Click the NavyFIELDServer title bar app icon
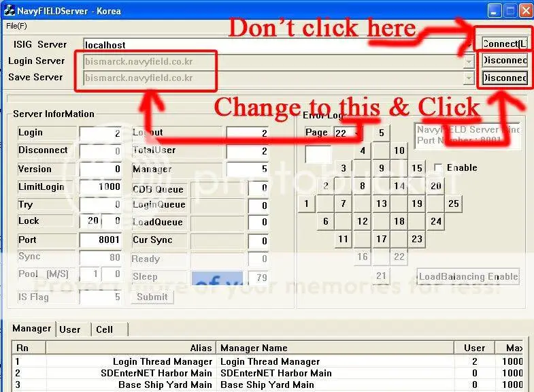Viewport: 534px width, 392px height. point(9,10)
